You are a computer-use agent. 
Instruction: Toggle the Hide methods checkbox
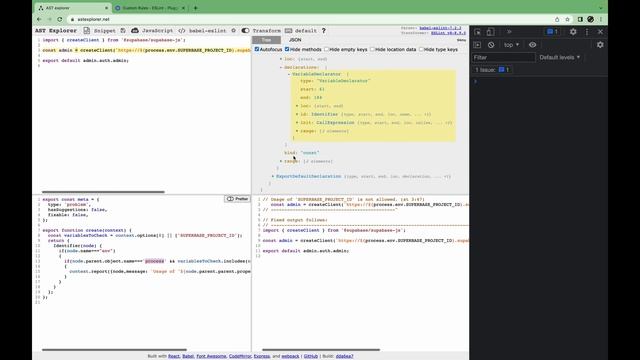pos(287,49)
